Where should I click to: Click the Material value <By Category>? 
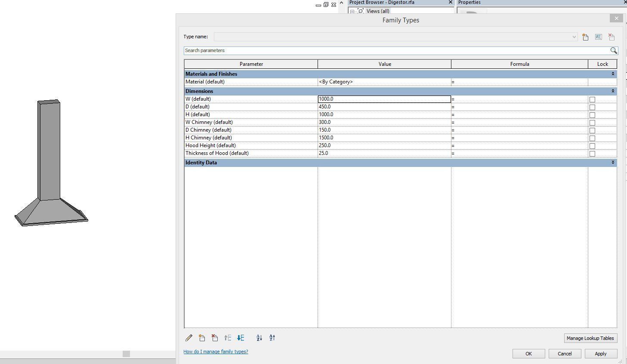coord(384,82)
